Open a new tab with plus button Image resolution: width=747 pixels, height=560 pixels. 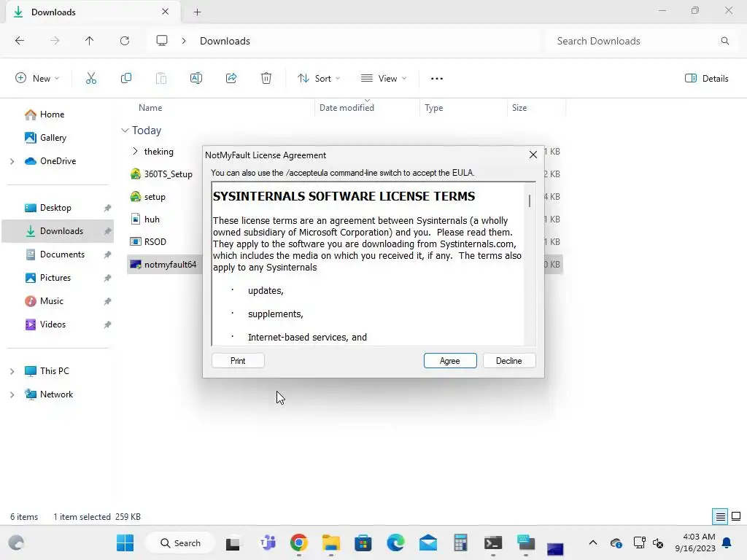[197, 12]
